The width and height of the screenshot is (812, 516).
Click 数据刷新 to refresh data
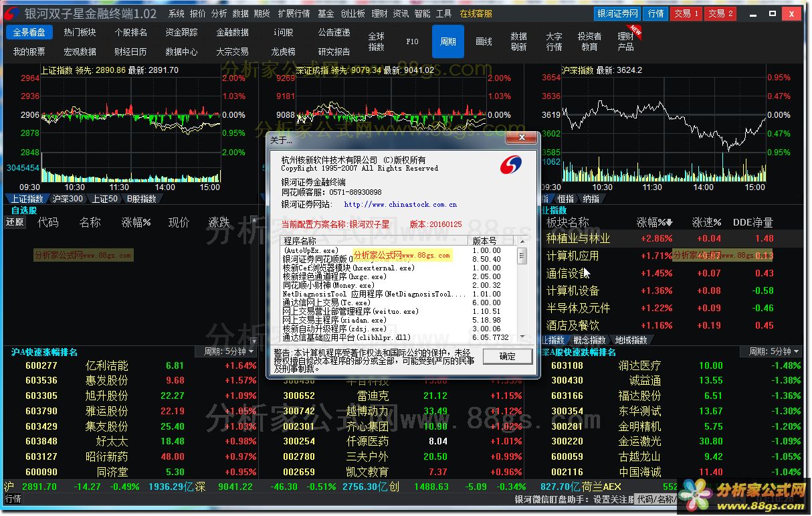519,41
